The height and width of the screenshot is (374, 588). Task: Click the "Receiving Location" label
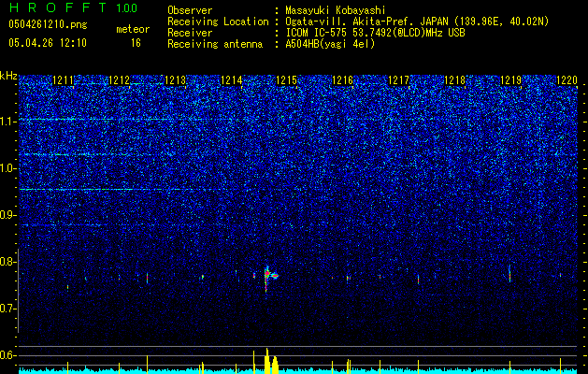pos(218,22)
